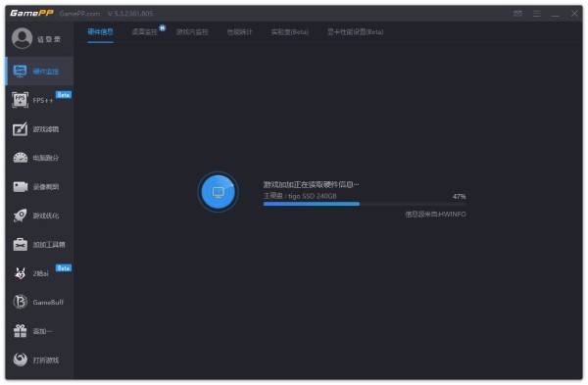Click the user avatar icon to log in
588x385 pixels.
point(22,38)
